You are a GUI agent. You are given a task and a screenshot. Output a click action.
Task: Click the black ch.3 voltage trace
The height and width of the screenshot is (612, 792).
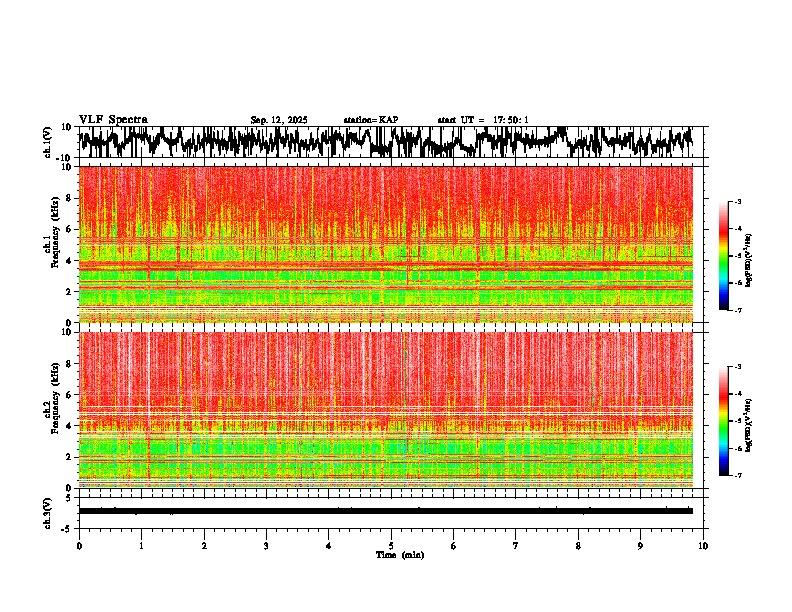pyautogui.click(x=386, y=511)
